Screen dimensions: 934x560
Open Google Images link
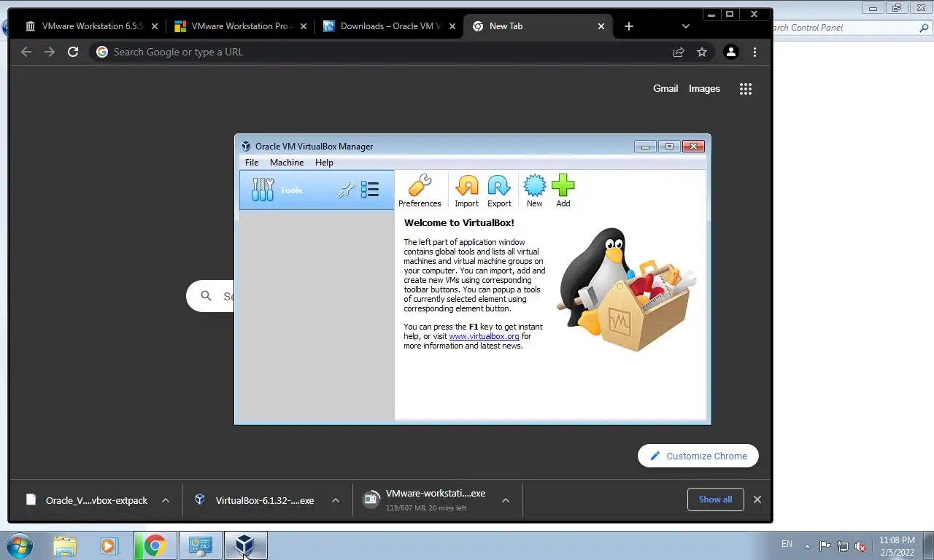click(704, 88)
